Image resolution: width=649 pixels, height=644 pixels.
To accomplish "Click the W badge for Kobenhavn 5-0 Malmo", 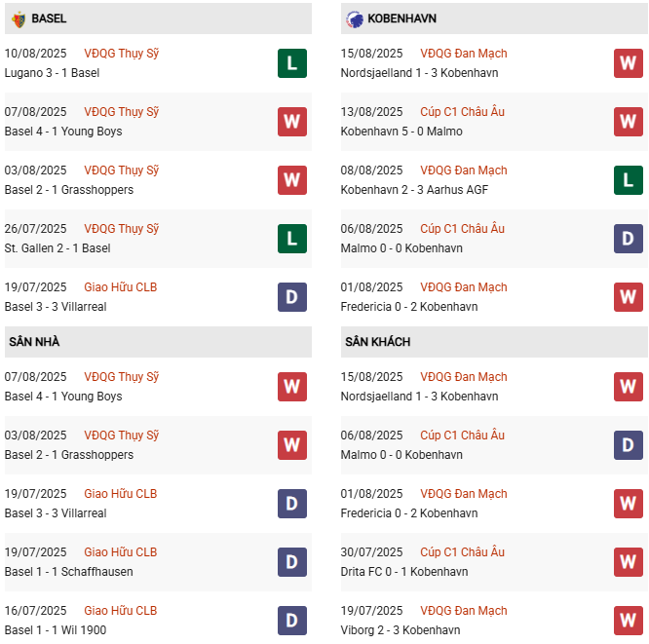I will coord(629,122).
